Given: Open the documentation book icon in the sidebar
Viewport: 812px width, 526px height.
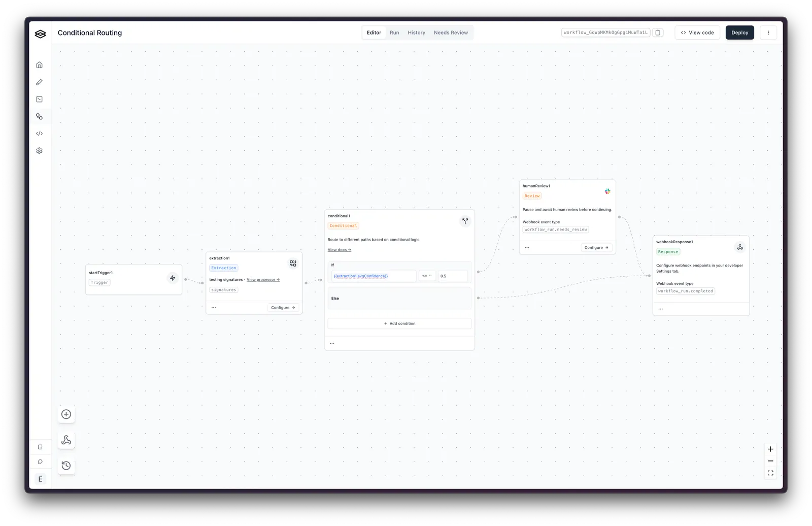Looking at the screenshot, I should 40,447.
